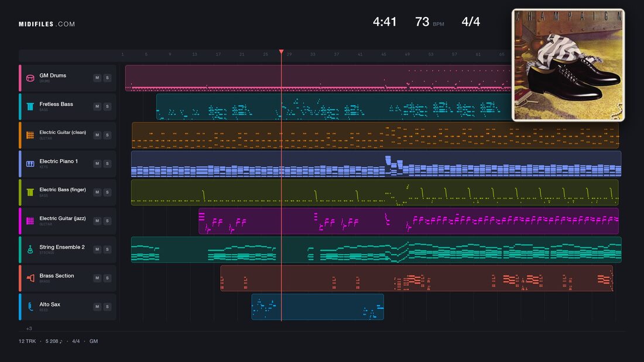Click the GM Drums pink clip region
The height and width of the screenshot is (362, 644).
[x=318, y=78]
